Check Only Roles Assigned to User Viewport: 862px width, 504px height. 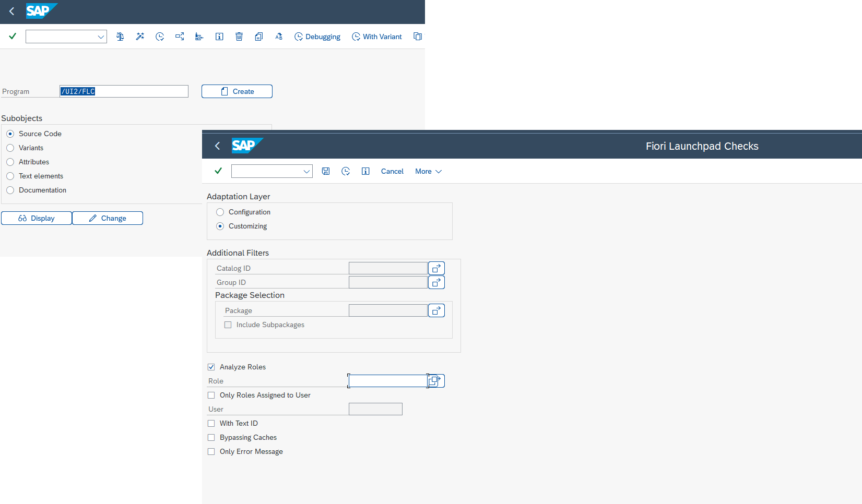pos(211,395)
